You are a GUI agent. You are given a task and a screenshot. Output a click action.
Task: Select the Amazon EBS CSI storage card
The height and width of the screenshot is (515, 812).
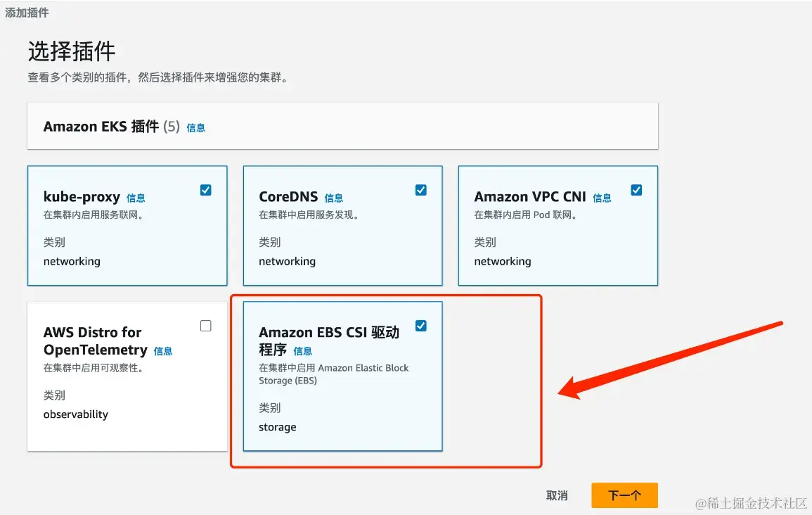coord(343,376)
